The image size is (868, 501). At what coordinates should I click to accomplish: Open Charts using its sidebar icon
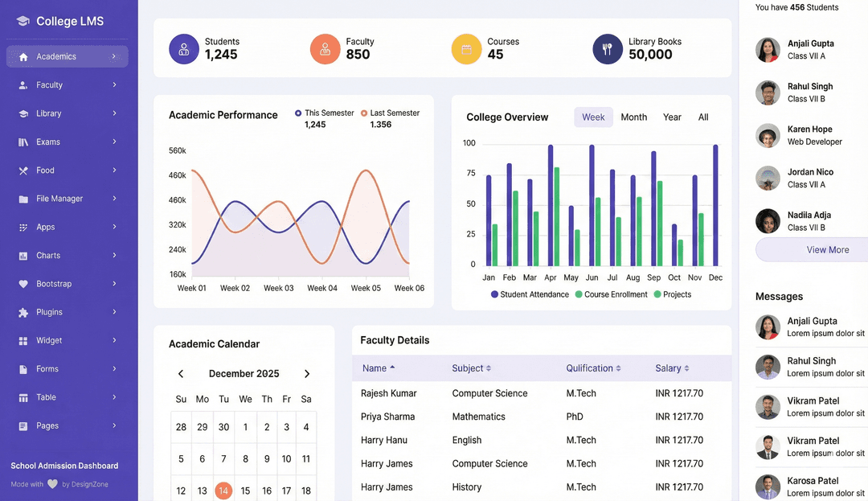(x=23, y=256)
